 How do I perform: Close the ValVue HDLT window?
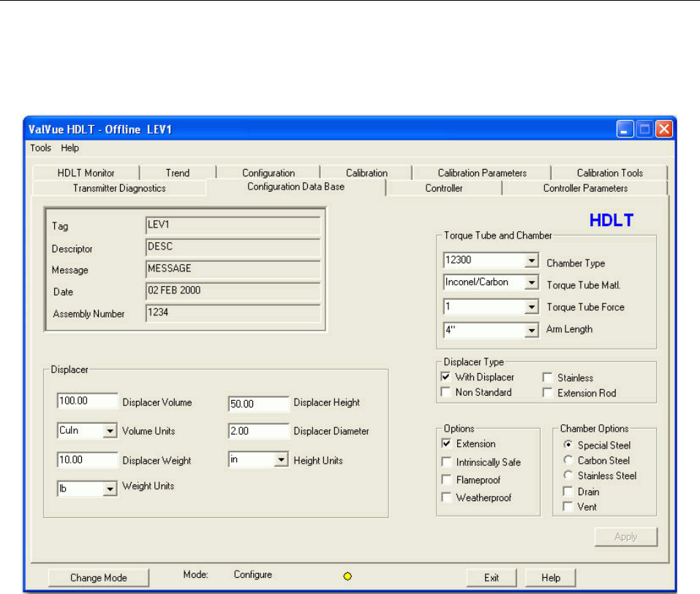tap(664, 129)
